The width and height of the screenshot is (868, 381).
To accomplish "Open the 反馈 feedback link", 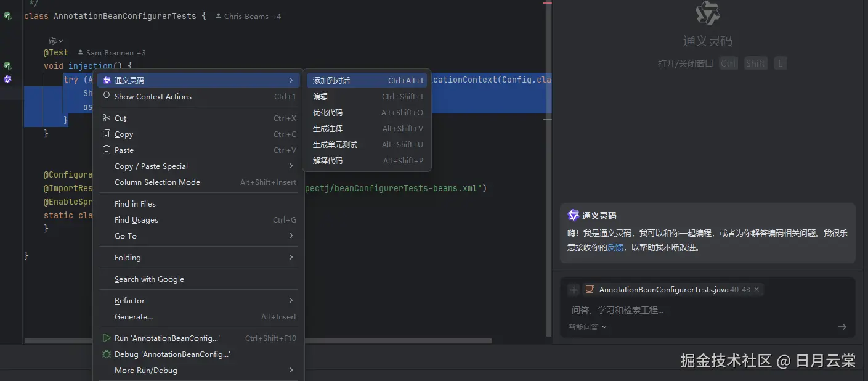I will pyautogui.click(x=615, y=247).
